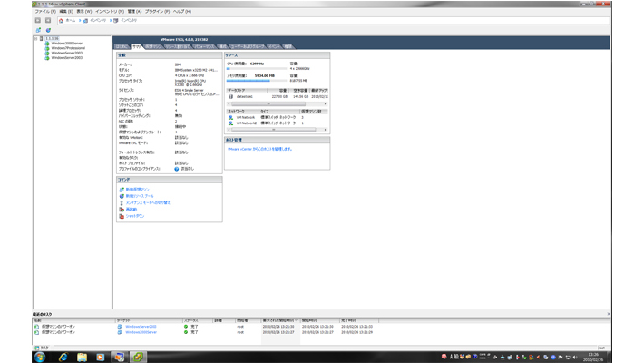The width and height of the screenshot is (644, 363).
Task: Click the memory usage progress bar
Action: (x=257, y=81)
